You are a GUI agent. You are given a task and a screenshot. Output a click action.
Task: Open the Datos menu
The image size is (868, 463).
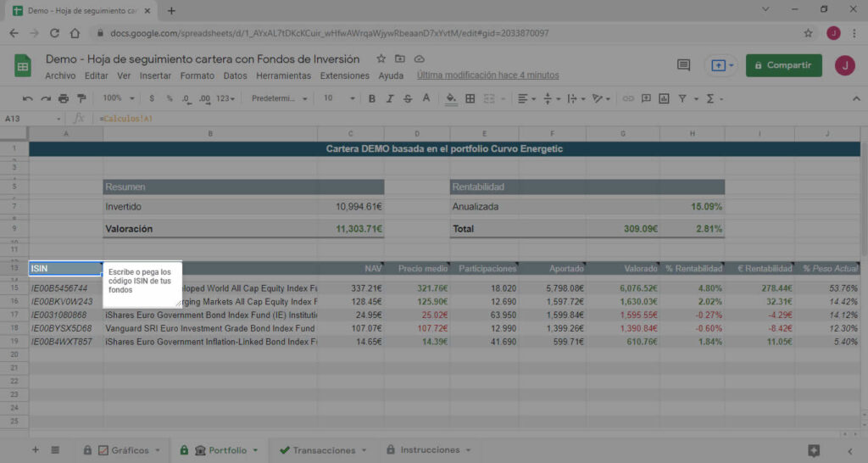tap(236, 75)
